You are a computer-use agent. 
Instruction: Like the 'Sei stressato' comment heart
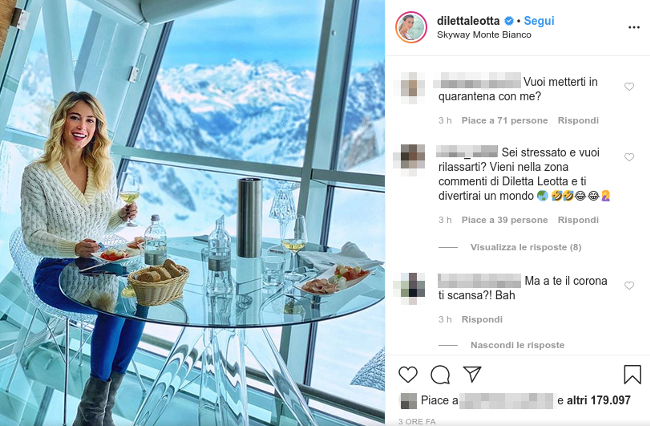[x=629, y=157]
